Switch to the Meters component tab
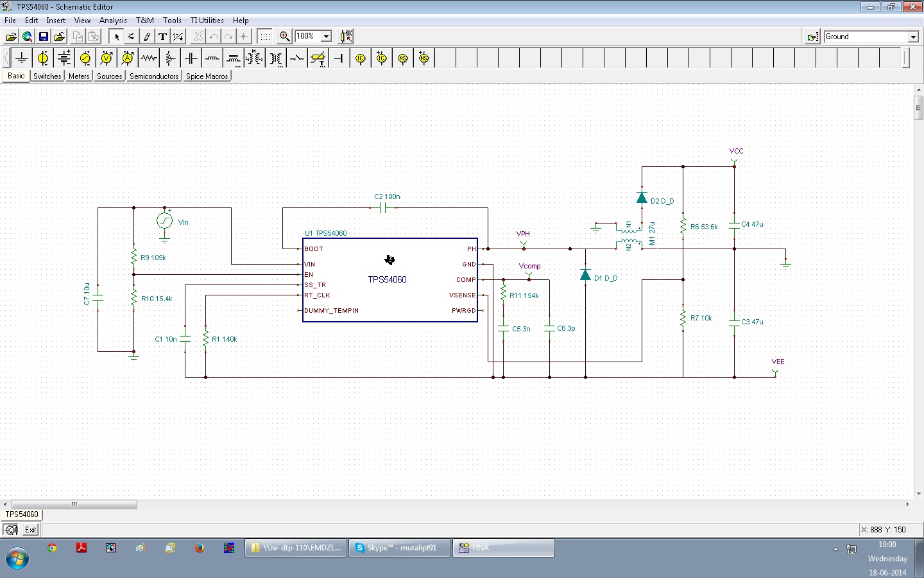The width and height of the screenshot is (924, 578). coord(79,76)
